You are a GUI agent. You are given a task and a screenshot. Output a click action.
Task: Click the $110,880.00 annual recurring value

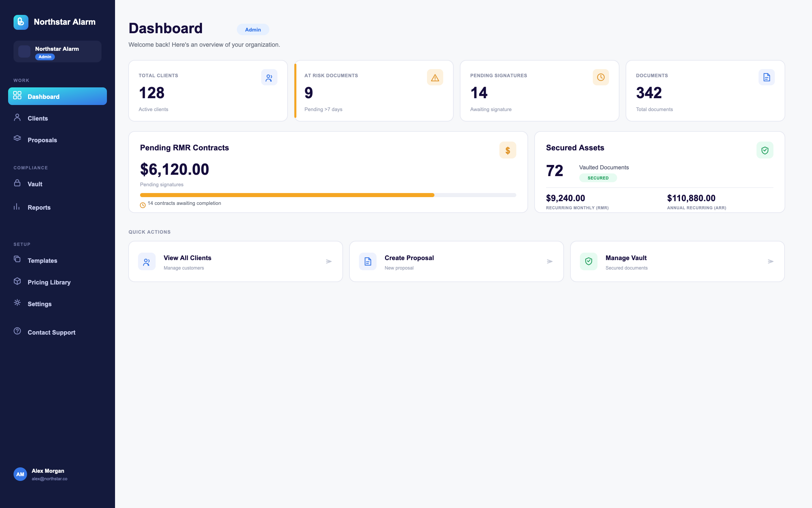(691, 198)
